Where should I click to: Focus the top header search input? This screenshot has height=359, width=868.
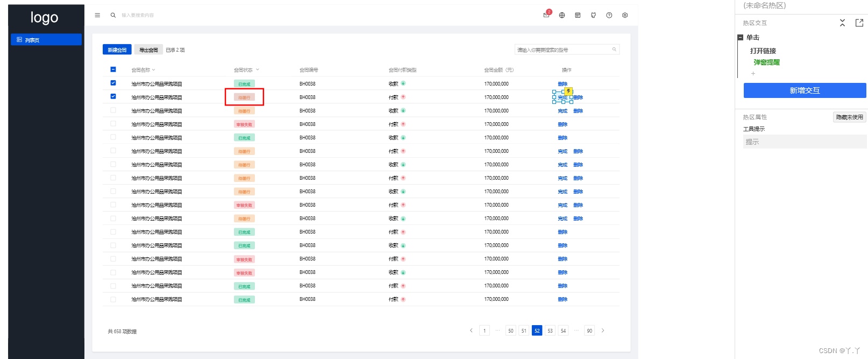[138, 15]
